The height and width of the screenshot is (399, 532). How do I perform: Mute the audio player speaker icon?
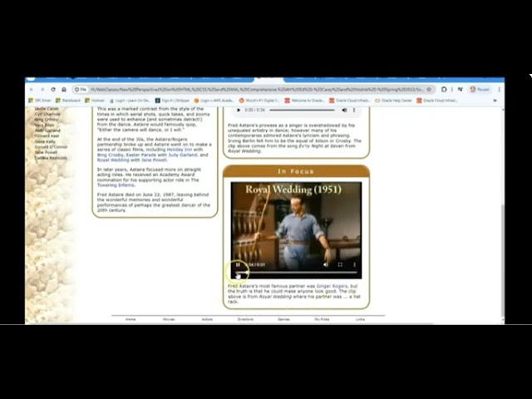344,110
